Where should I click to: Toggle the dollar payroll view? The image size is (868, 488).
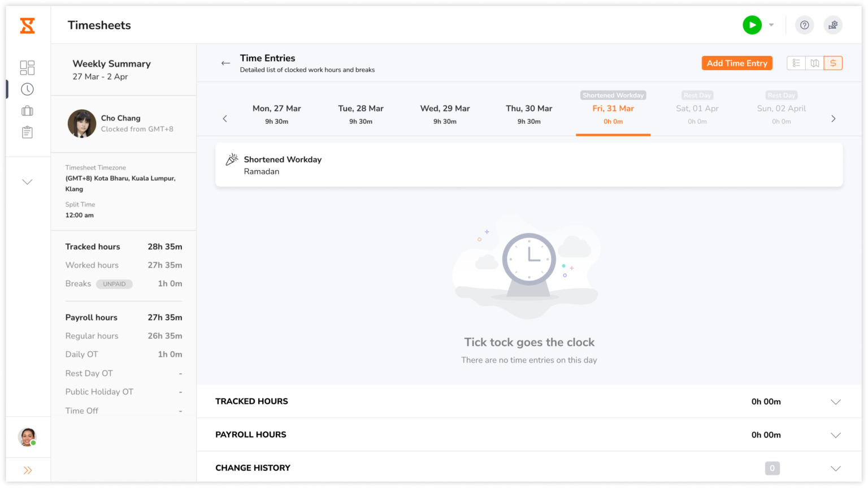tap(833, 63)
